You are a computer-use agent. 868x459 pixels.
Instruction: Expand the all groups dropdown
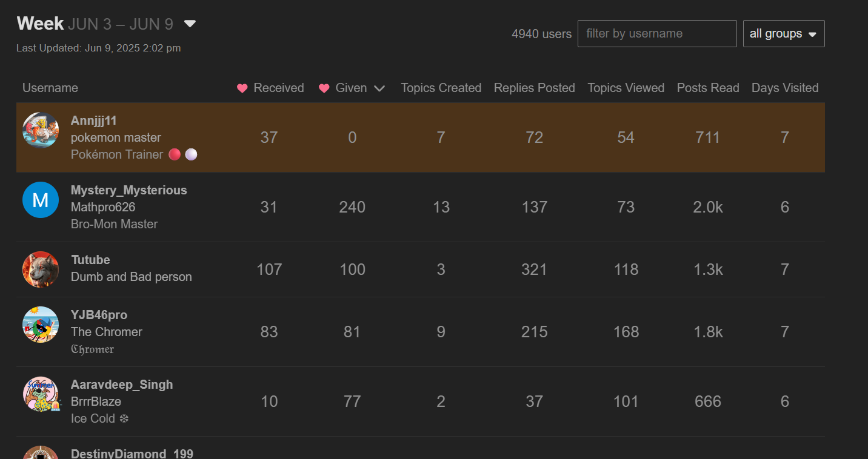784,34
